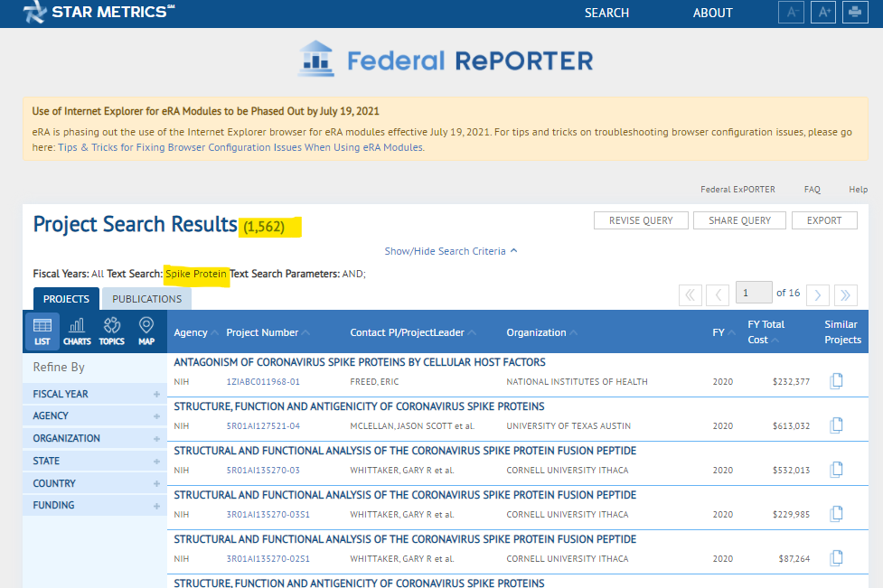Show similar projects for 5R01AI127521-04
This screenshot has width=883, height=588.
pos(836,425)
